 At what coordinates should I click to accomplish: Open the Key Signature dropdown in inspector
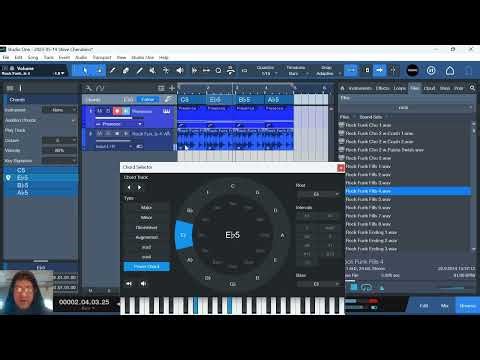[59, 161]
